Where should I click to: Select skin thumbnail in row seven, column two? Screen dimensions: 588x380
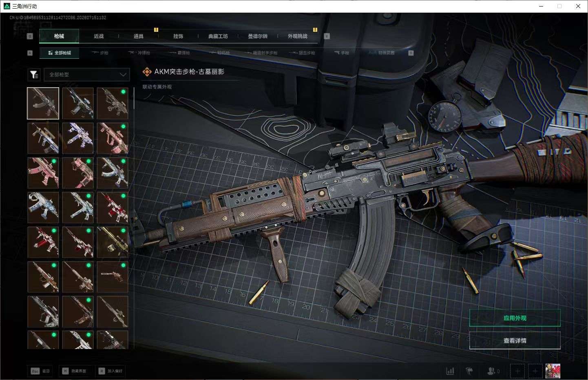pyautogui.click(x=78, y=312)
